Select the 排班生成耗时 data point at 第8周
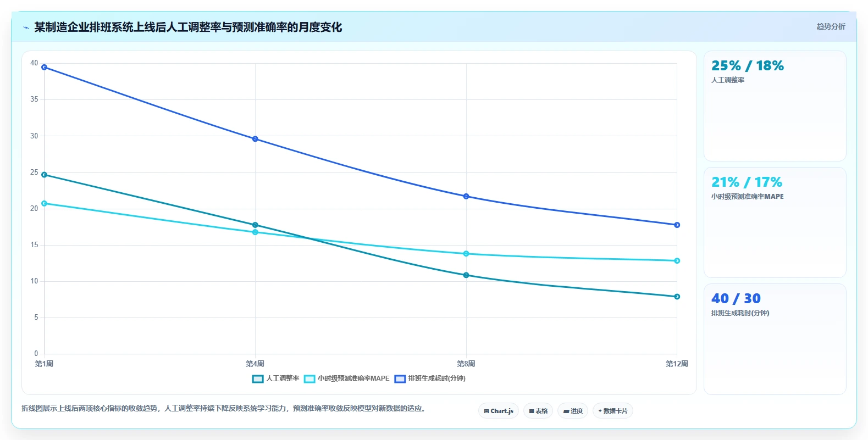 click(x=466, y=196)
